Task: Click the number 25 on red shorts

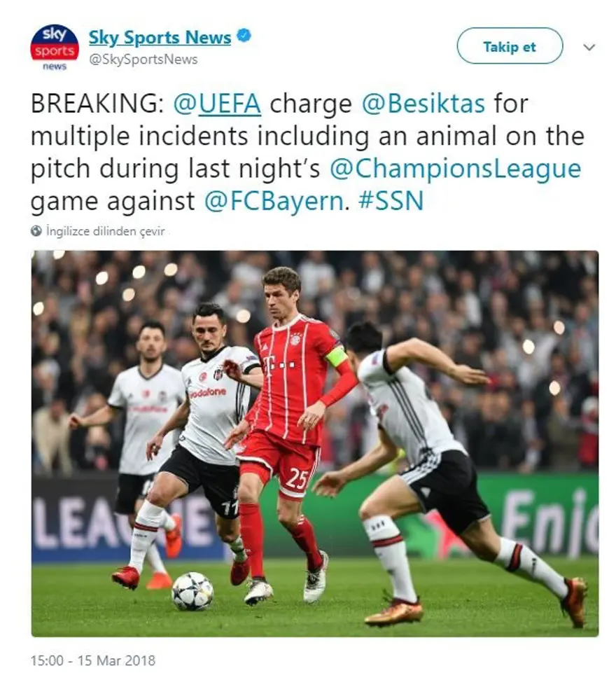Action: click(x=297, y=479)
